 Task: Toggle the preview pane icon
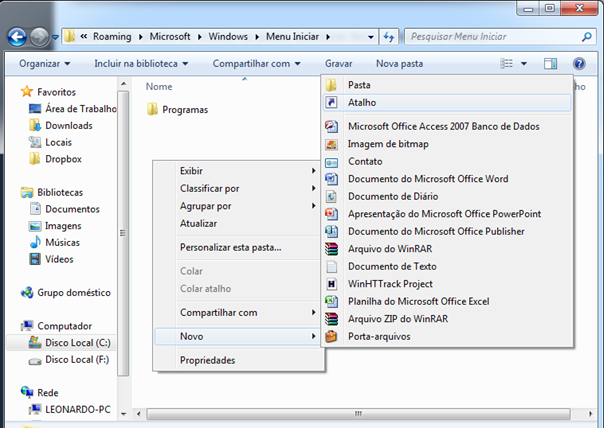pyautogui.click(x=550, y=64)
